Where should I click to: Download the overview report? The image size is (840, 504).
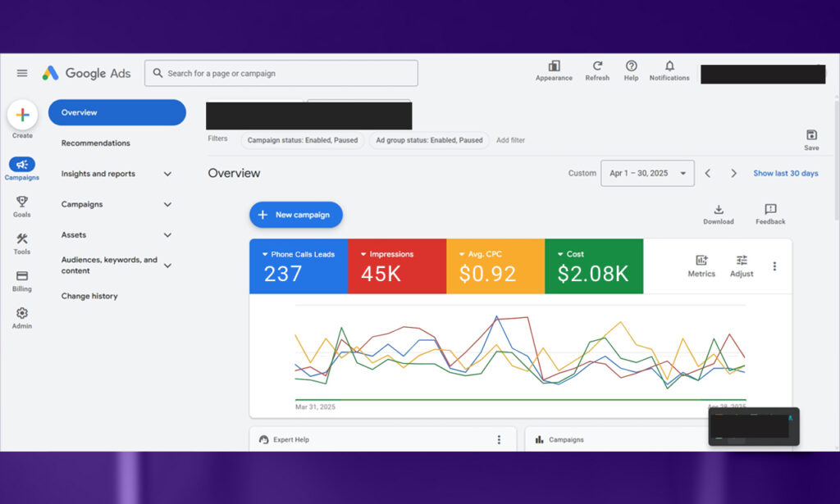719,214
